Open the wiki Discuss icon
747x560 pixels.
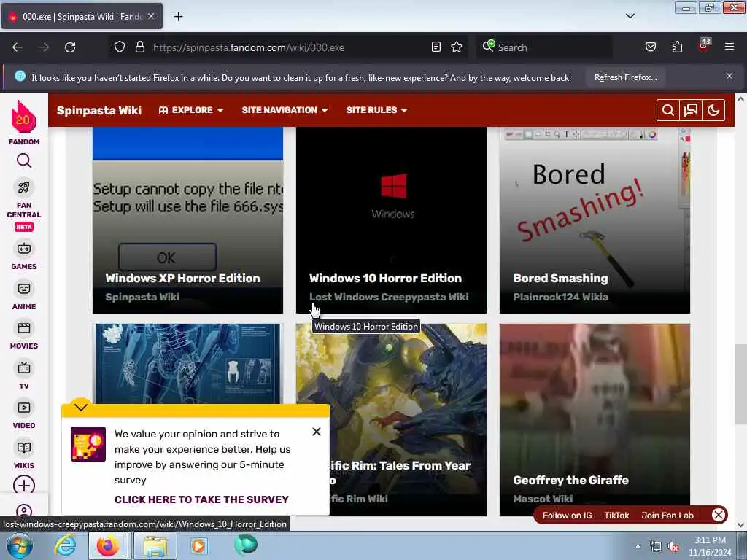[691, 111]
